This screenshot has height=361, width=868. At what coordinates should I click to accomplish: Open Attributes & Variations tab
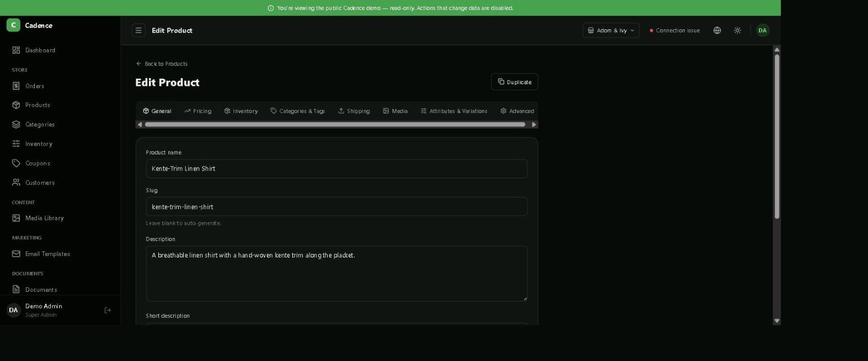point(454,111)
